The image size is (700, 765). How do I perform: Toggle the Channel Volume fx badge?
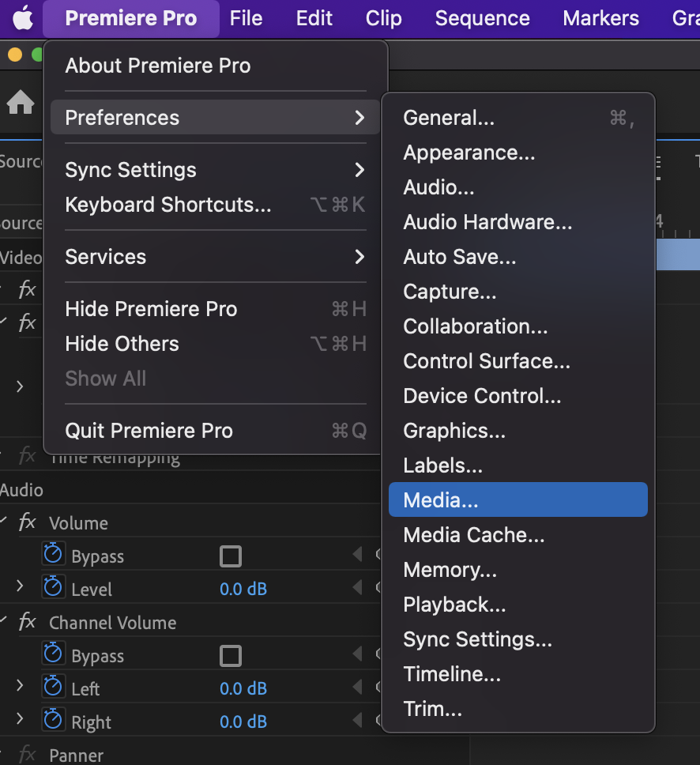28,622
